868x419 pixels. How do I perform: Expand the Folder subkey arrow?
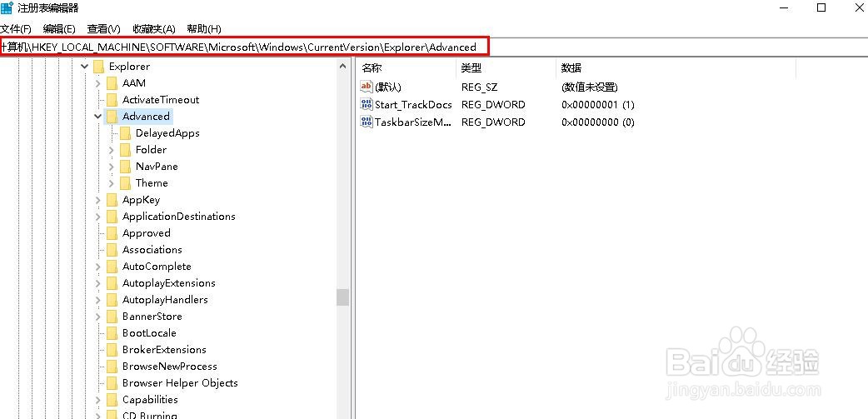[x=112, y=150]
